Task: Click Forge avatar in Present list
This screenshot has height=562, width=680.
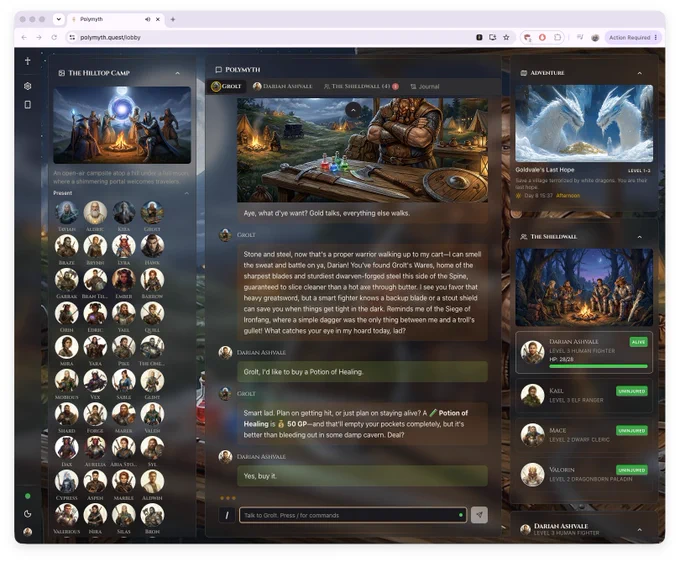Action: (95, 414)
